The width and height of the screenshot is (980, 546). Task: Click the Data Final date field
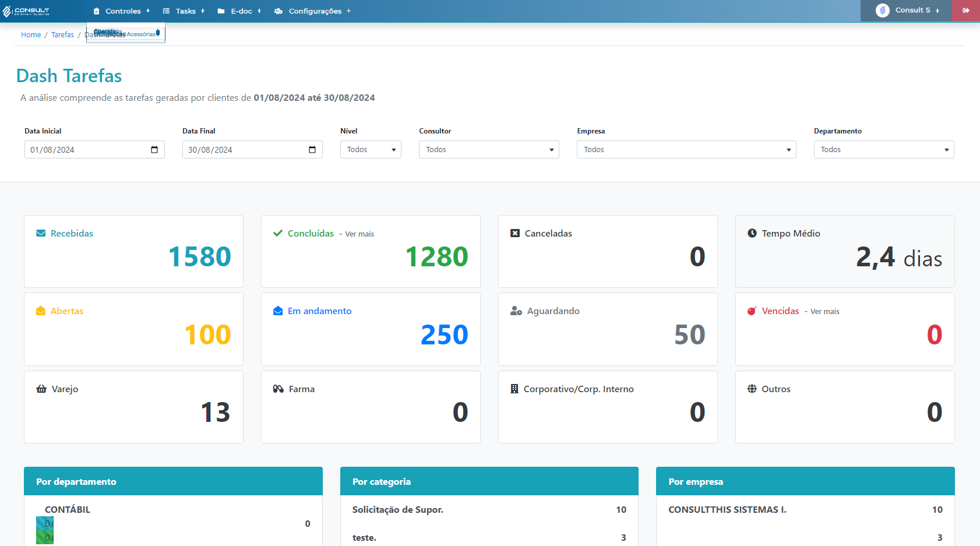(252, 150)
